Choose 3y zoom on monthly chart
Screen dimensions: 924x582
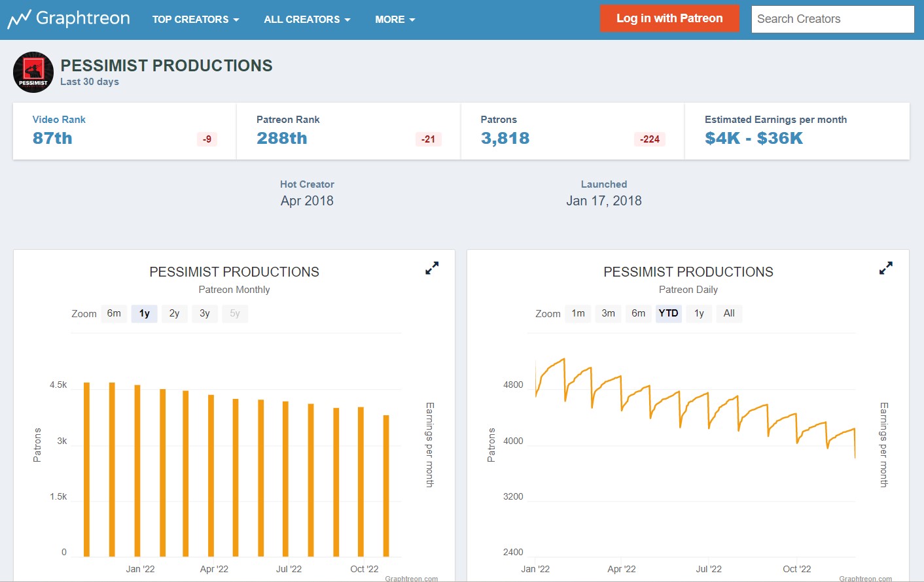tap(205, 313)
